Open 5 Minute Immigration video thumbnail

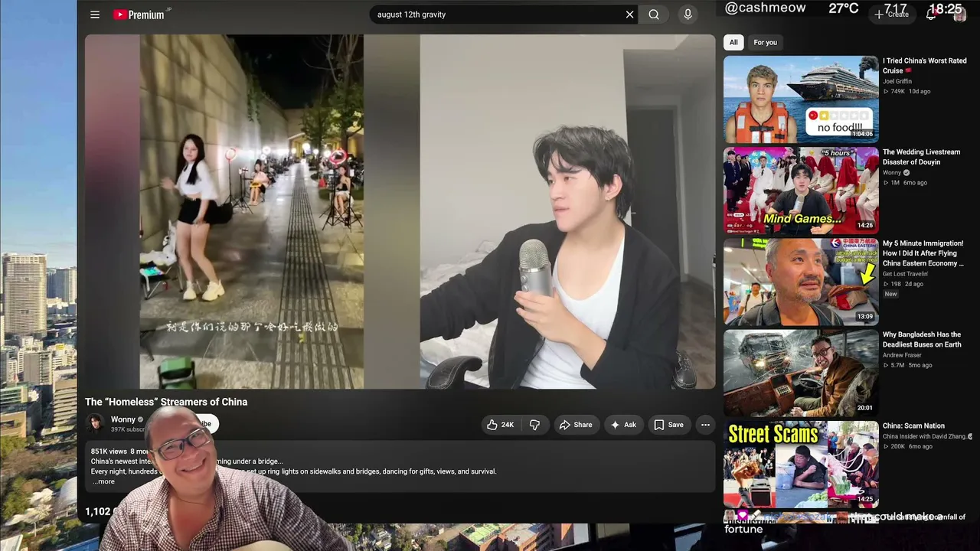point(801,282)
